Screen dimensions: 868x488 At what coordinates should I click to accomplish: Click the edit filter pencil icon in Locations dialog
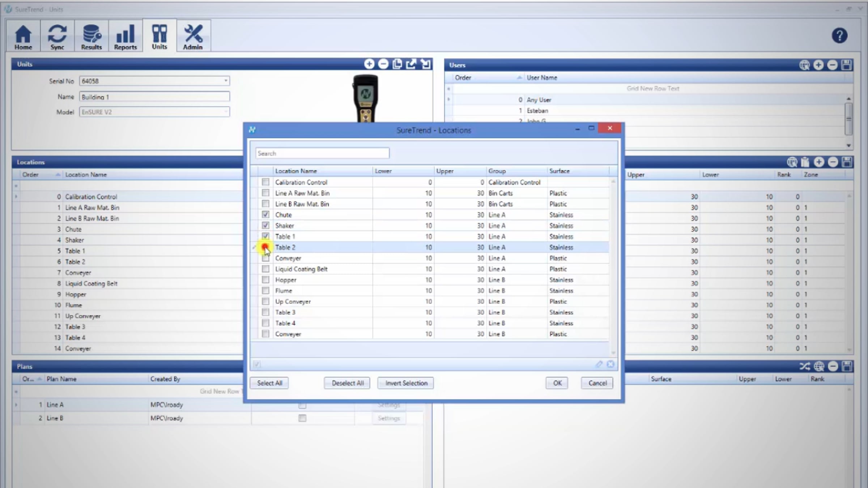[x=599, y=364]
